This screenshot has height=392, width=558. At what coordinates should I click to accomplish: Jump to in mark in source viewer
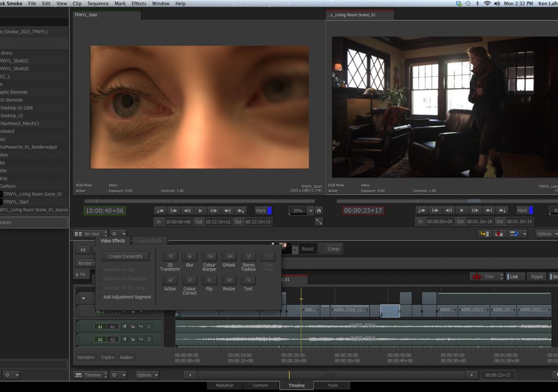coord(160,211)
